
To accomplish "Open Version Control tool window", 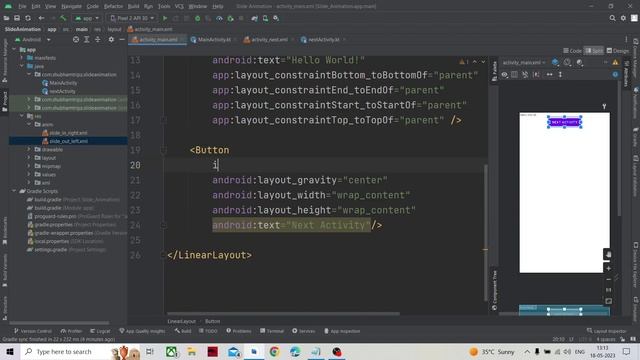I will point(33,331).
